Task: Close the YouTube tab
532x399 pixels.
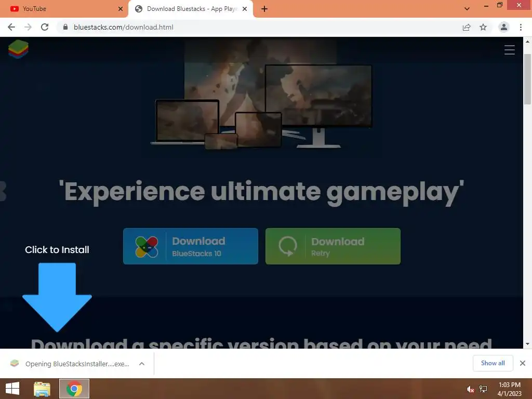Action: 121,9
